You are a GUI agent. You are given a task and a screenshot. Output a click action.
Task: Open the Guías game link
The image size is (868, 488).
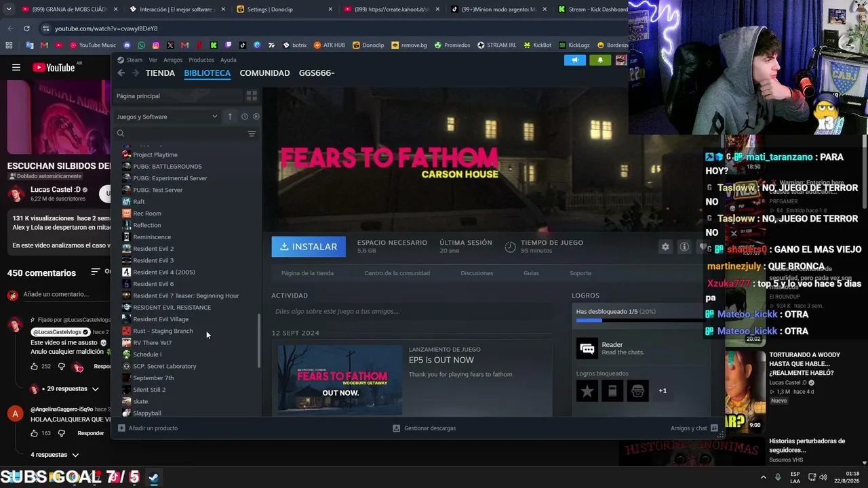coord(531,273)
